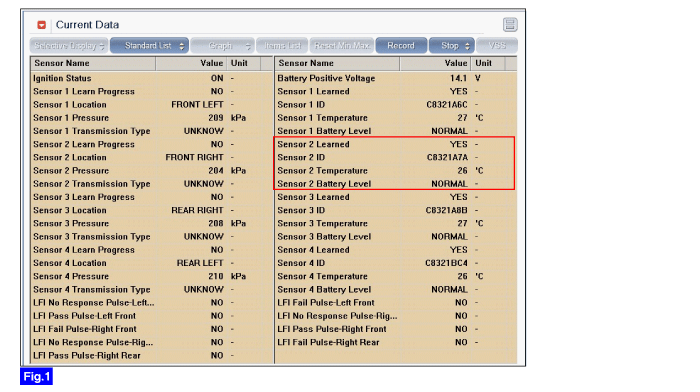700x392 pixels.
Task: Open the Stop dropdown button
Action: [x=452, y=46]
